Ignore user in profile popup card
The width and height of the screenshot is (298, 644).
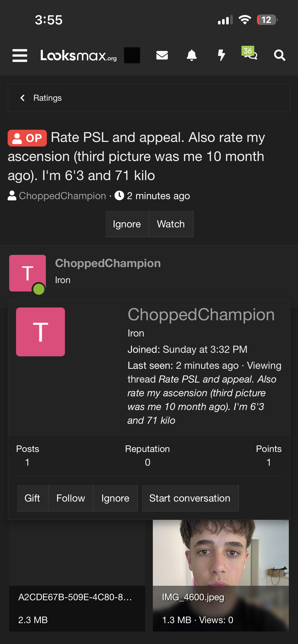pos(115,498)
